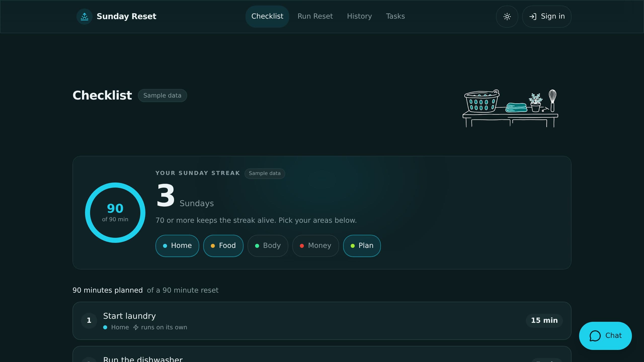The image size is (644, 362).
Task: Click the "YOUR SUNDAY STREAK" label
Action: pos(198,173)
